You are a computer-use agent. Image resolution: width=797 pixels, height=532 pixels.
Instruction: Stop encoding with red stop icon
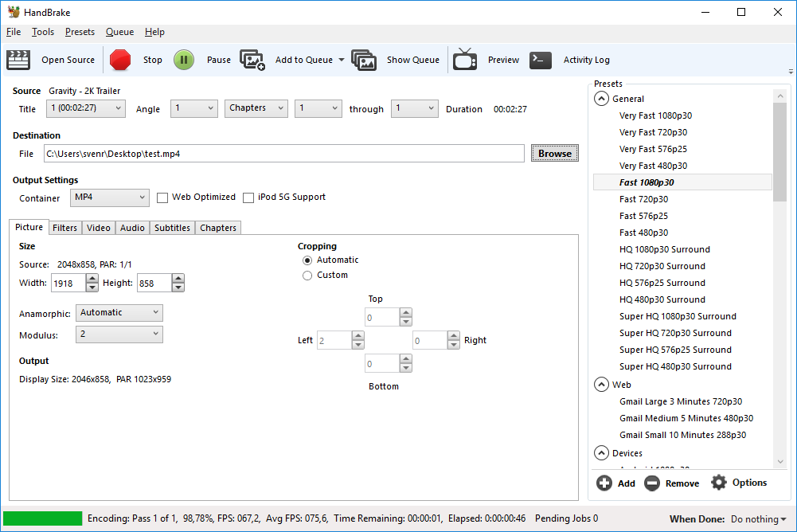click(120, 60)
